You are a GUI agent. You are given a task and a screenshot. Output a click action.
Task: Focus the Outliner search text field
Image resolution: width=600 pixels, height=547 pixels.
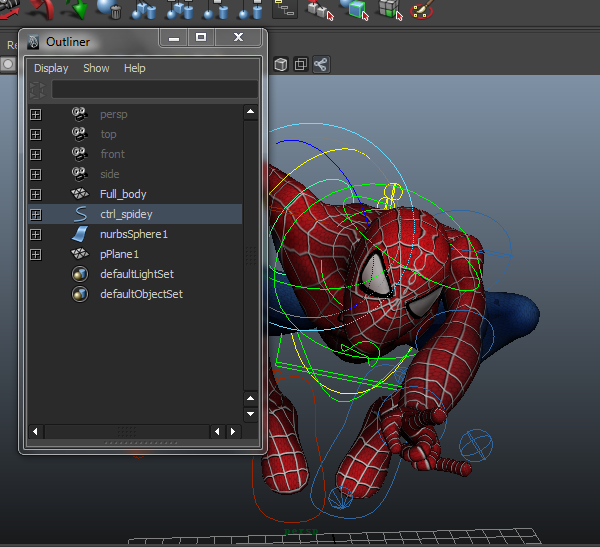point(155,89)
